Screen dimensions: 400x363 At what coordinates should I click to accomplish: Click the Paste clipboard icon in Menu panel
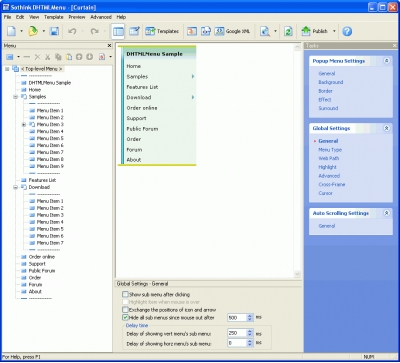[x=69, y=57]
